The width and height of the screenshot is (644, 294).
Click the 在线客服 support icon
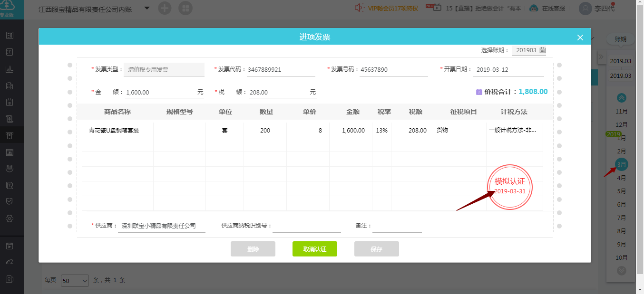pyautogui.click(x=534, y=8)
